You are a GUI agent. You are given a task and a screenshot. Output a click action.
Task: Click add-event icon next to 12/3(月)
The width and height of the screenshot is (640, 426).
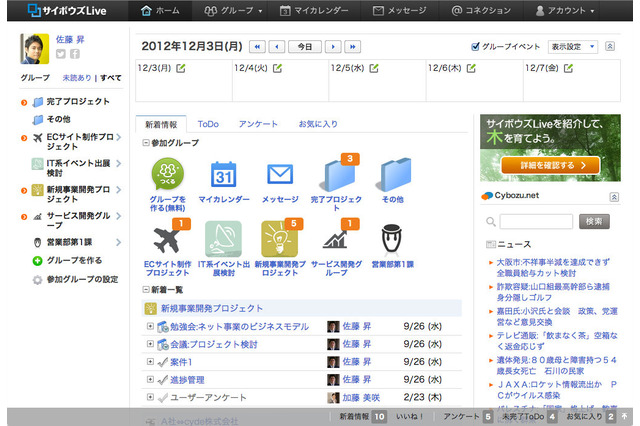point(180,68)
